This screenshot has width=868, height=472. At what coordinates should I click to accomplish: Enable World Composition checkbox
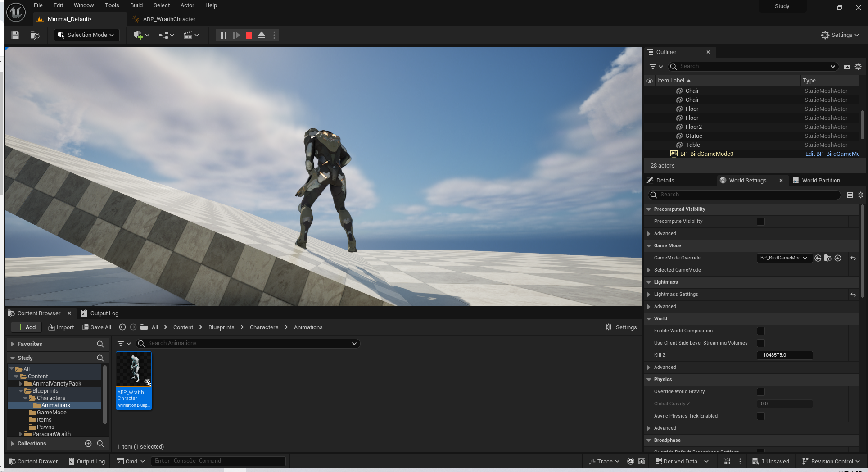pyautogui.click(x=761, y=331)
